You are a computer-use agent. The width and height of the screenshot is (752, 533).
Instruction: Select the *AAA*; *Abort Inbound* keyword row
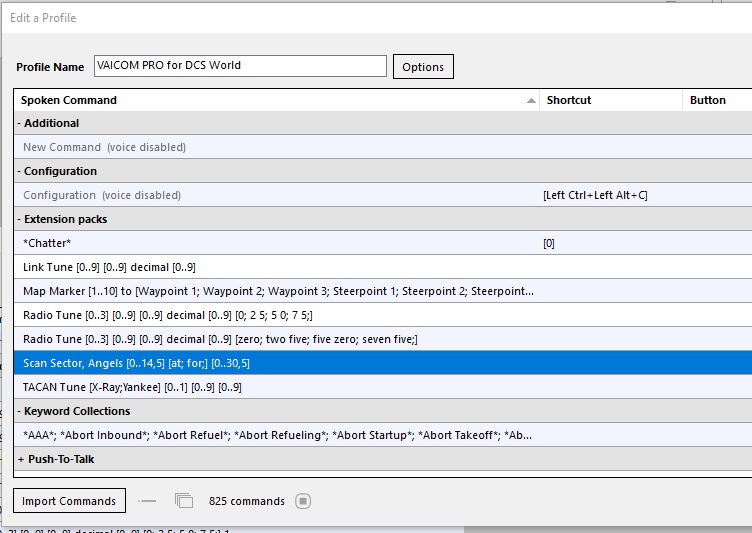click(383, 435)
